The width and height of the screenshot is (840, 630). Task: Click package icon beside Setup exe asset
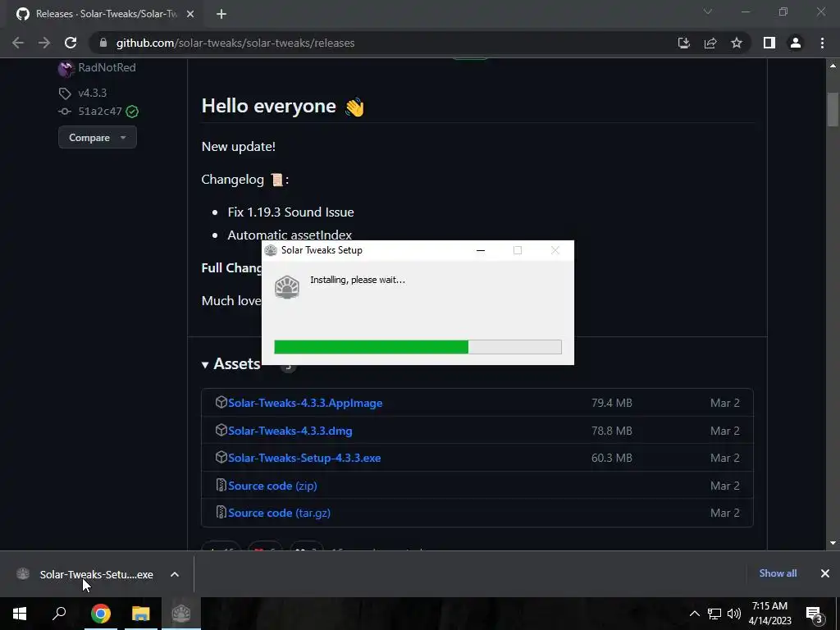221,457
